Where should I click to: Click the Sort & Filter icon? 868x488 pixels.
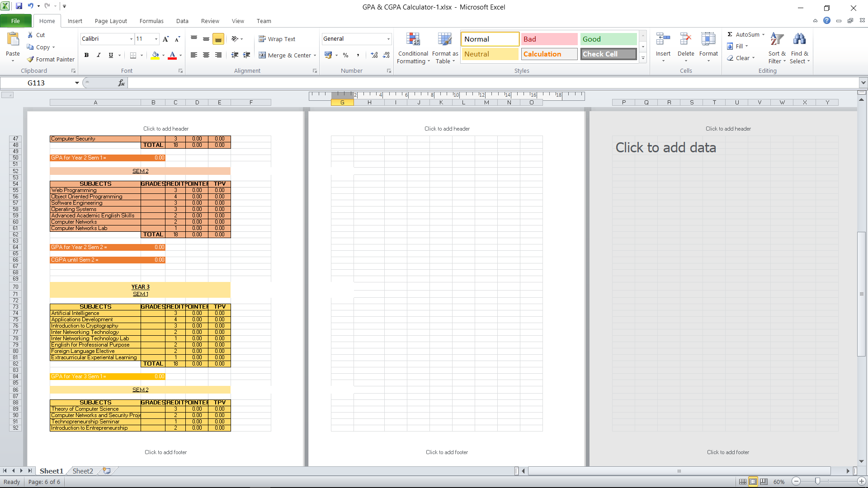[x=777, y=39]
